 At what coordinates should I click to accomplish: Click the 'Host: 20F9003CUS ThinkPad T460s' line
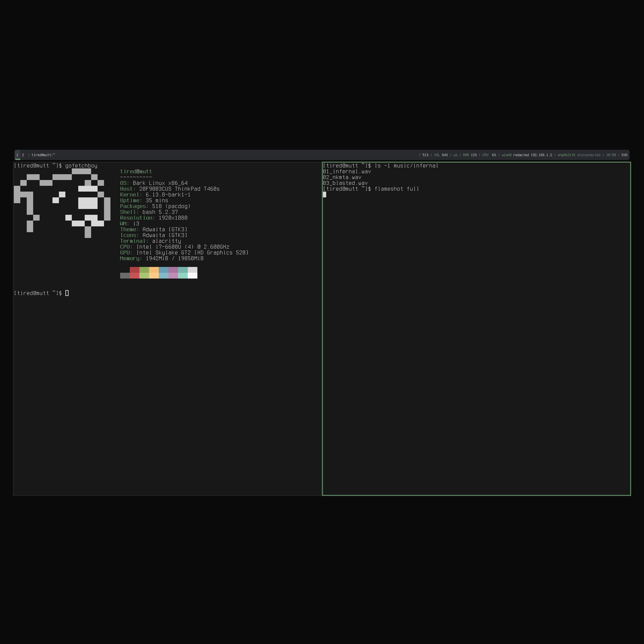coord(170,189)
